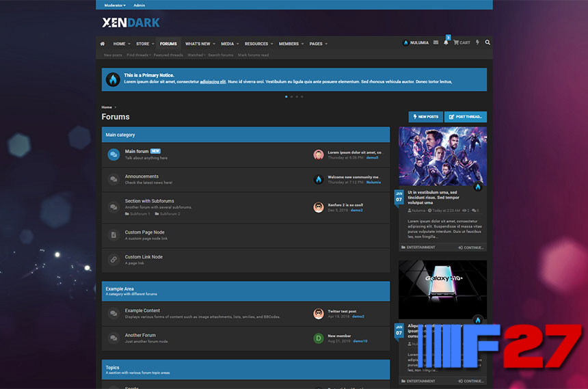Open search via the magnifier icon
This screenshot has height=389, width=588.
point(487,42)
